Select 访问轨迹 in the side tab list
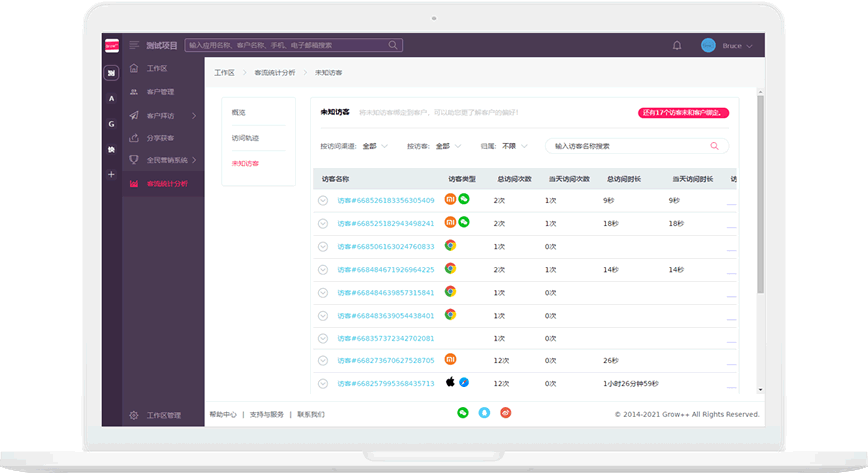 pos(245,138)
